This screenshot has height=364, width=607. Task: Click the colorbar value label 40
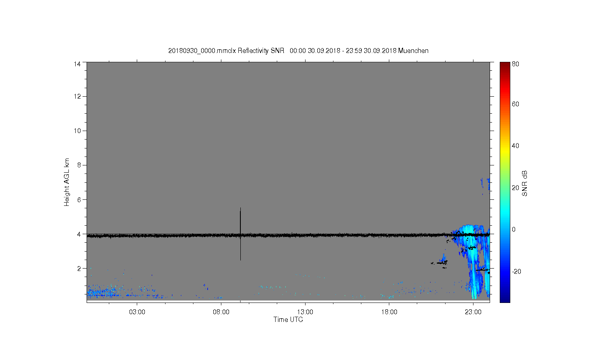point(516,146)
